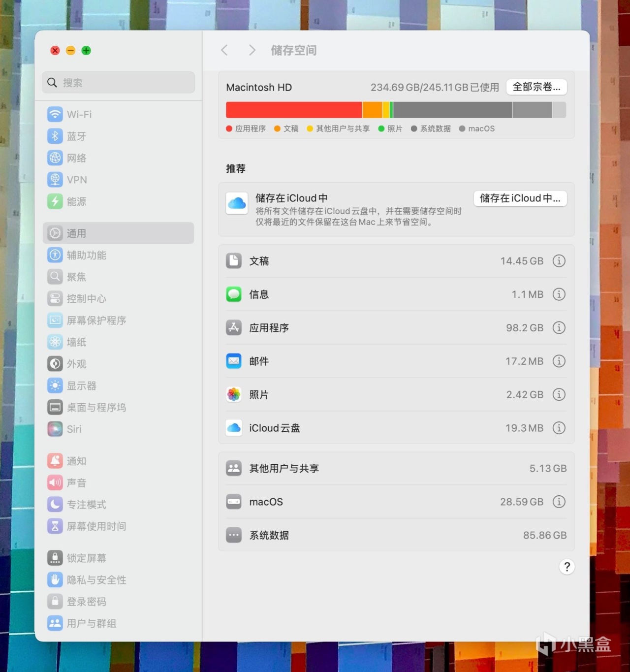The image size is (630, 672).
Task: Select the Wallpaper (墙纸) icon
Action: pos(55,342)
